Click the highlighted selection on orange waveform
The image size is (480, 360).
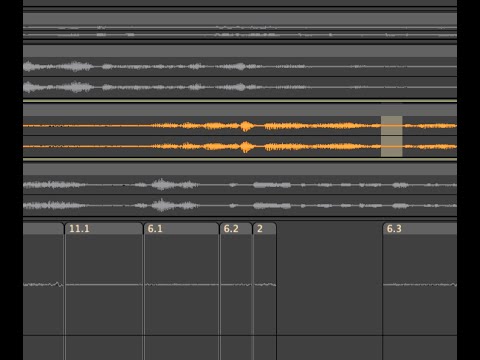click(x=392, y=136)
